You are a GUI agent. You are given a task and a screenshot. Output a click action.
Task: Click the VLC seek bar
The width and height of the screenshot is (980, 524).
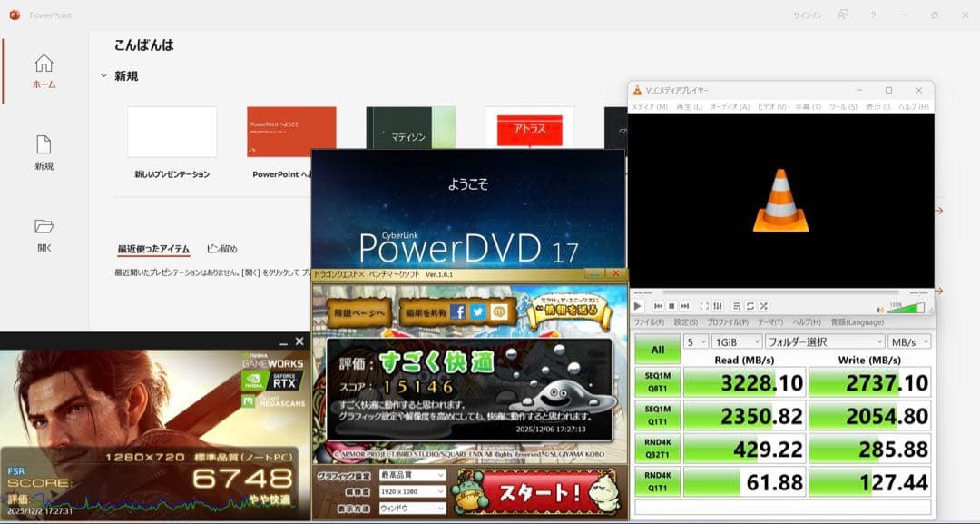[780, 292]
